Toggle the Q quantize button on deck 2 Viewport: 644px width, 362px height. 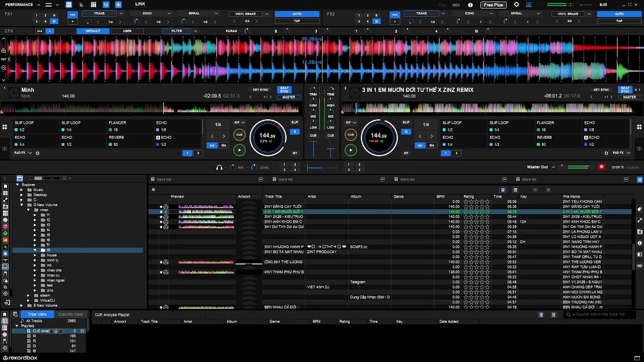406,132
